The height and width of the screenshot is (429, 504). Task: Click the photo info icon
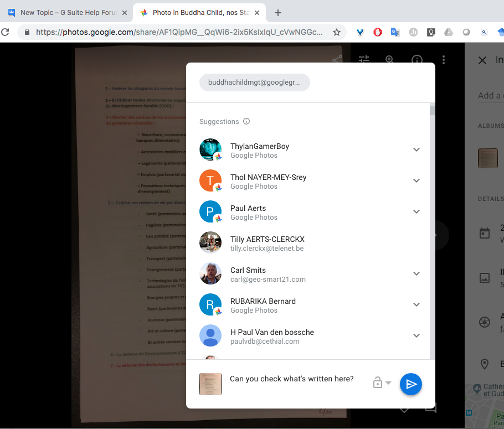point(417,59)
